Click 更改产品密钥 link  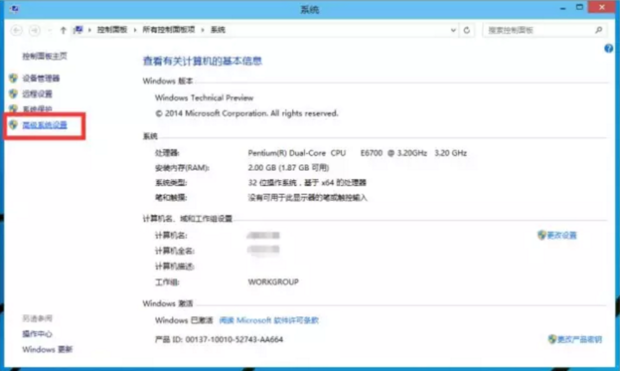pos(580,339)
